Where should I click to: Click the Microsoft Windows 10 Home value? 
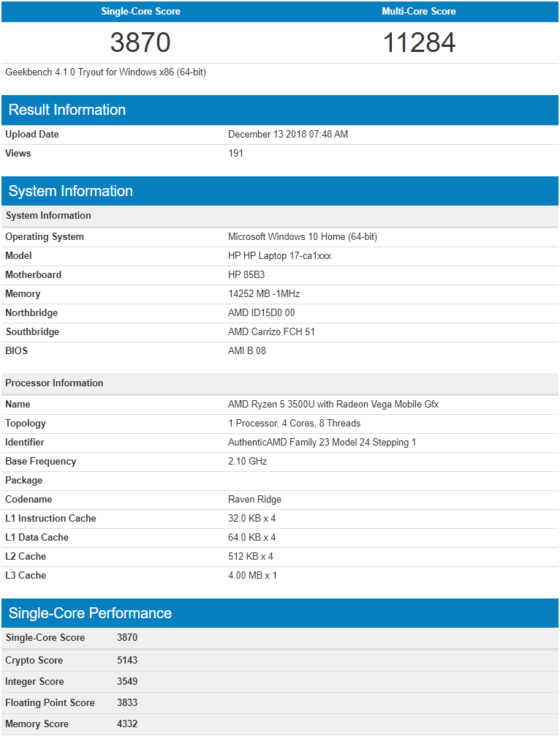point(302,237)
